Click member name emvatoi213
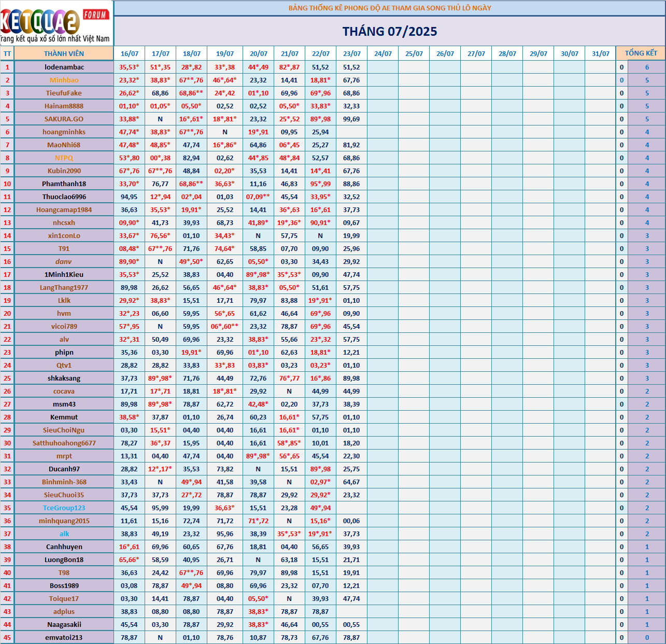Screen dimensions: 666x644 (x=64, y=637)
